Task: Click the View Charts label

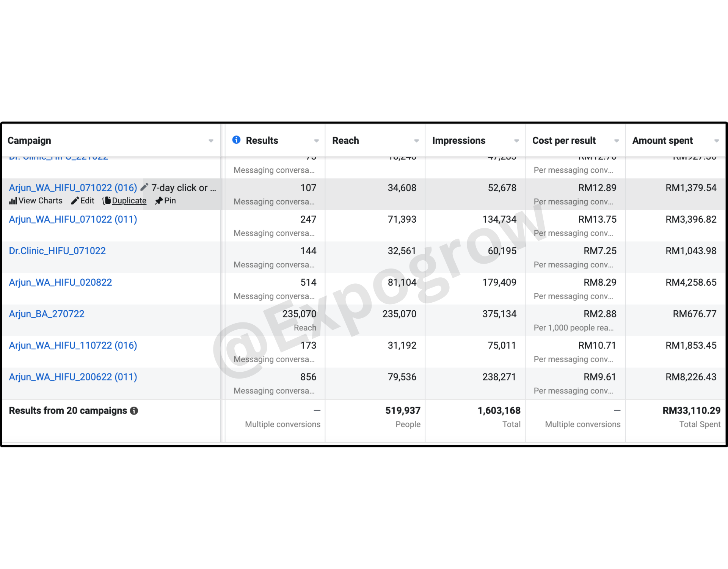Action: click(41, 201)
